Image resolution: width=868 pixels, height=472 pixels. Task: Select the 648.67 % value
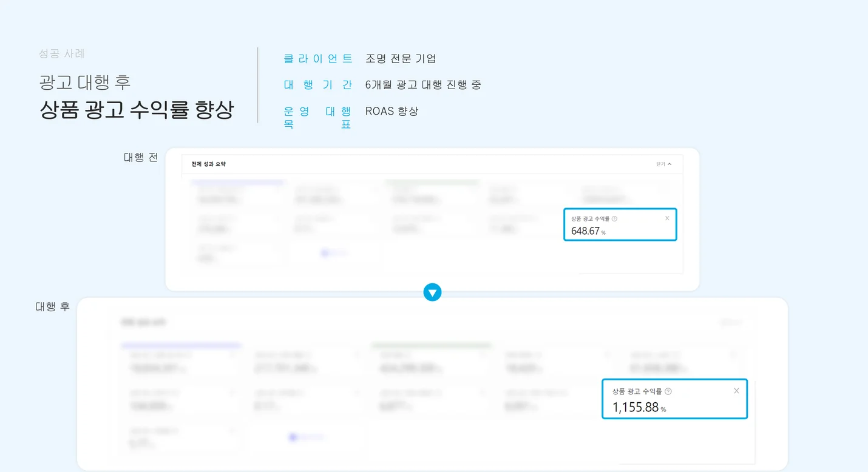[x=588, y=231]
